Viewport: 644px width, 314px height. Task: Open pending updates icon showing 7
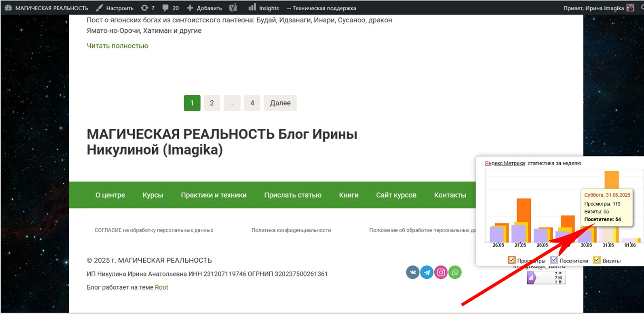147,8
